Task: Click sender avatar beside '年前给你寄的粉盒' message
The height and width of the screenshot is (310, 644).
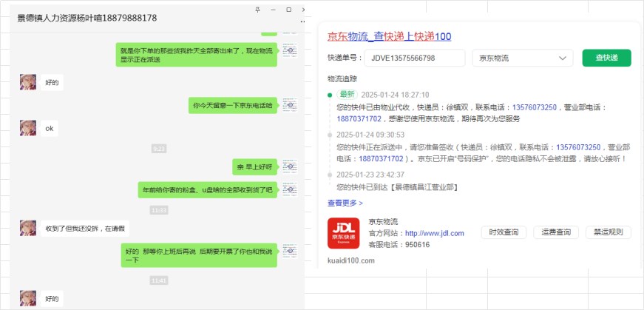Action: pyautogui.click(x=290, y=189)
